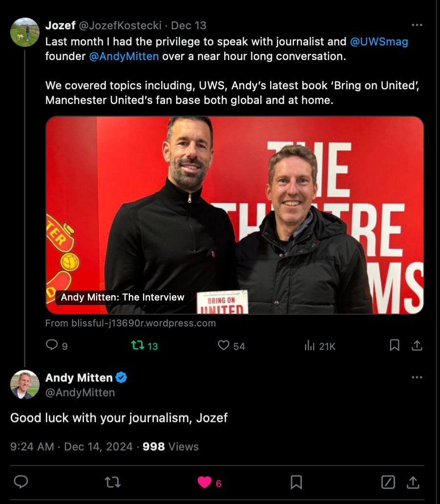Open the reply icon on Jozef's tweet
The height and width of the screenshot is (504, 440).
(52, 345)
